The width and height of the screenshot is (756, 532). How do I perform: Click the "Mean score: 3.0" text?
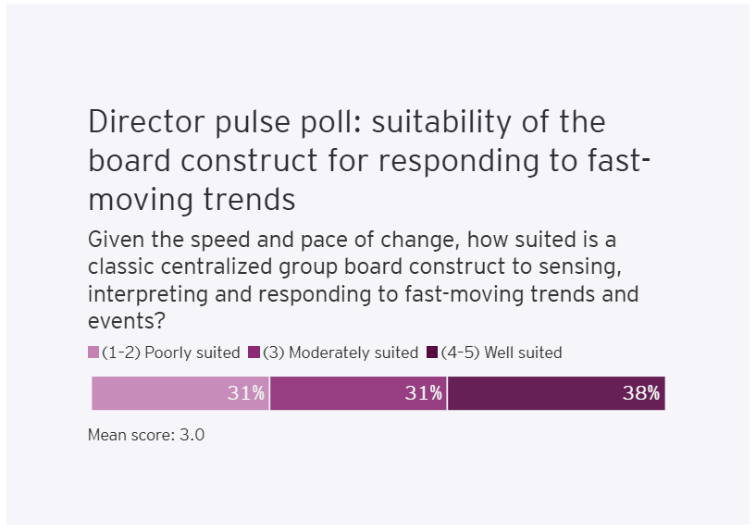pyautogui.click(x=146, y=434)
